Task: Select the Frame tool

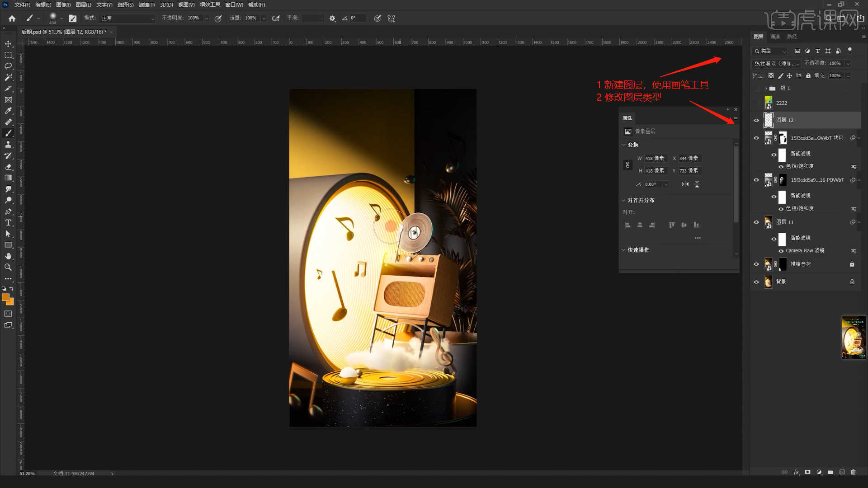Action: pos(8,100)
